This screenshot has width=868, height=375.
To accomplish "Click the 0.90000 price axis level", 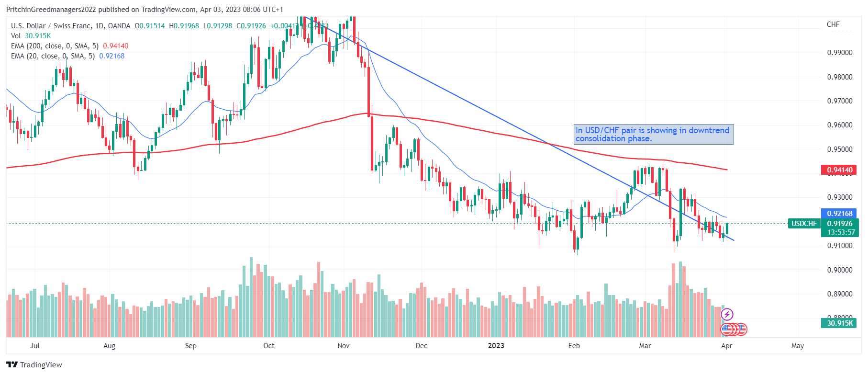I will pos(840,270).
